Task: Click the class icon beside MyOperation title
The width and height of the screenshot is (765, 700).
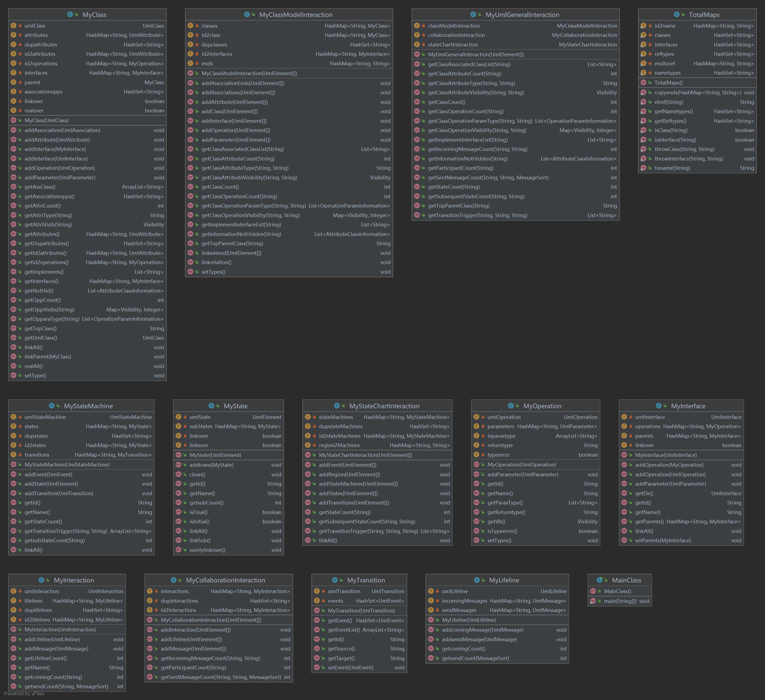Action: point(511,406)
